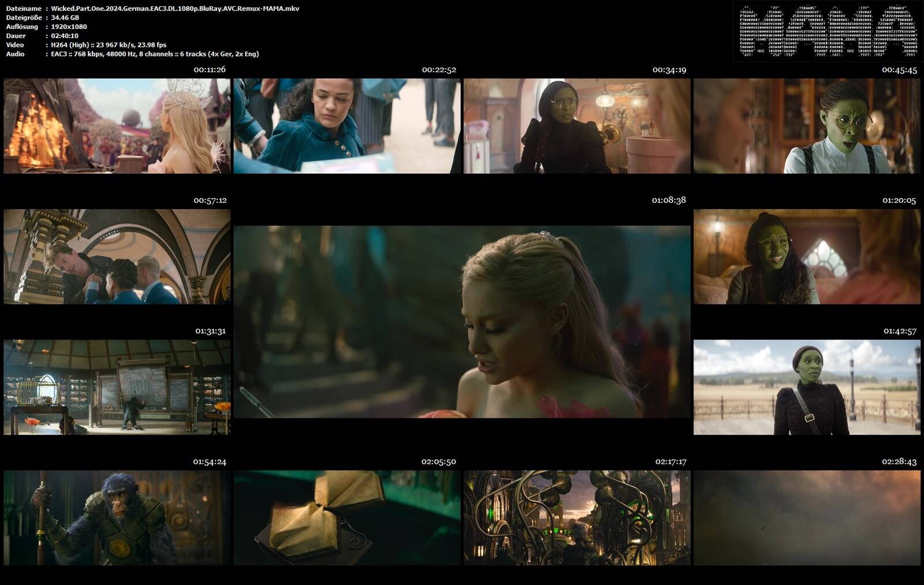Select the open book thumbnail at 02:05:50

click(347, 517)
